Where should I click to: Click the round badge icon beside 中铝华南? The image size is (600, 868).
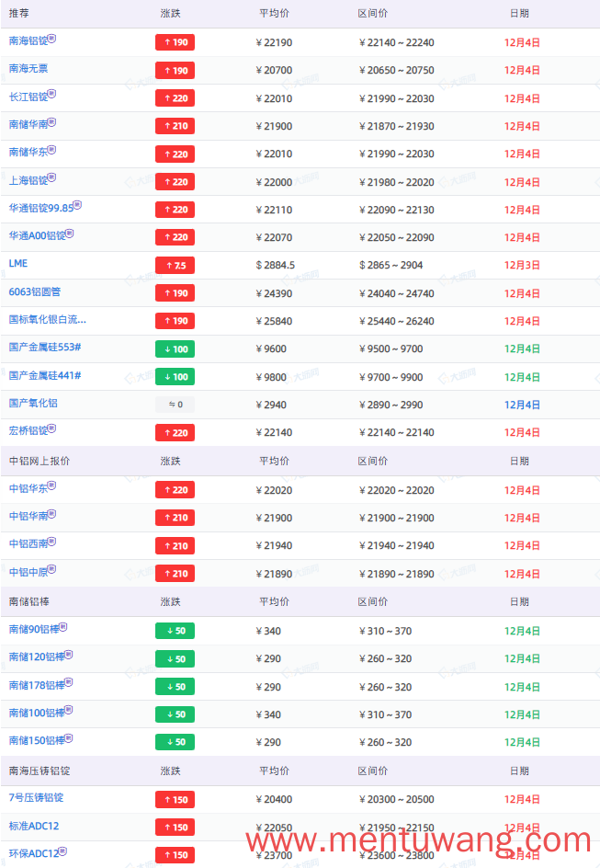pos(52,513)
